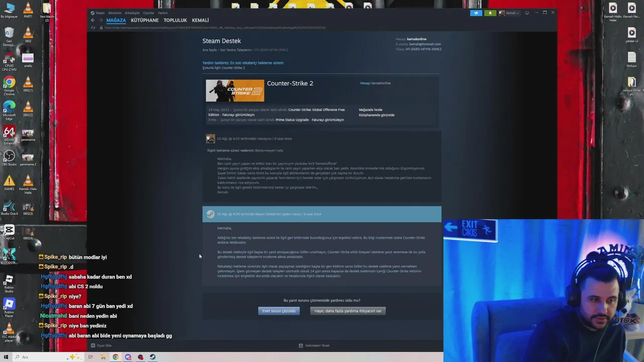Open şemmame 2 video file
Screen dimensions: 644x362
(28, 159)
